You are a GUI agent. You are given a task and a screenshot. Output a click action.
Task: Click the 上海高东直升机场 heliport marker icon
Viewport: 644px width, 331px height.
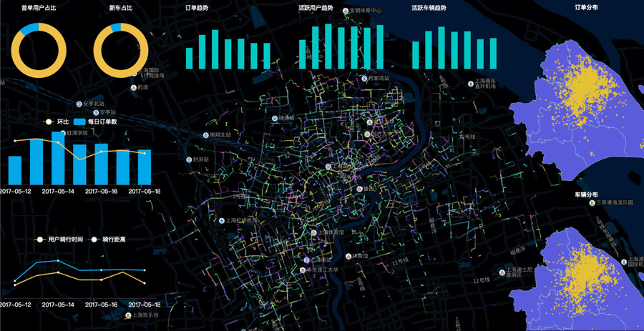coord(471,84)
